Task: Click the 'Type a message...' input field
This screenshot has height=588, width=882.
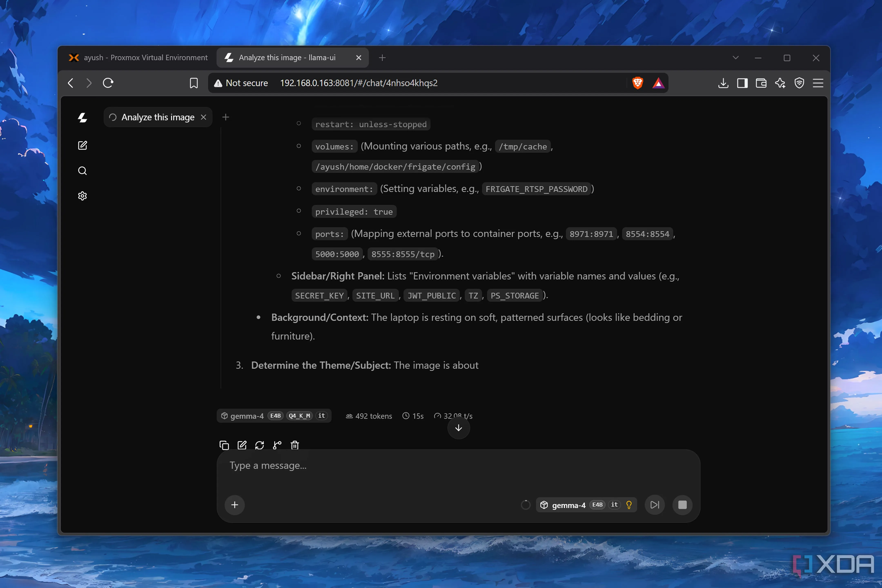Action: pos(458,466)
